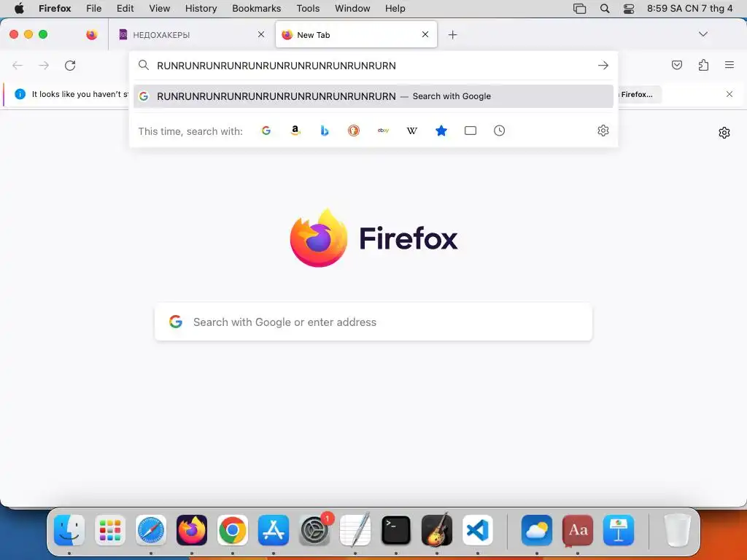This screenshot has height=560, width=747.
Task: Open System Settings from the Dock
Action: [314, 530]
